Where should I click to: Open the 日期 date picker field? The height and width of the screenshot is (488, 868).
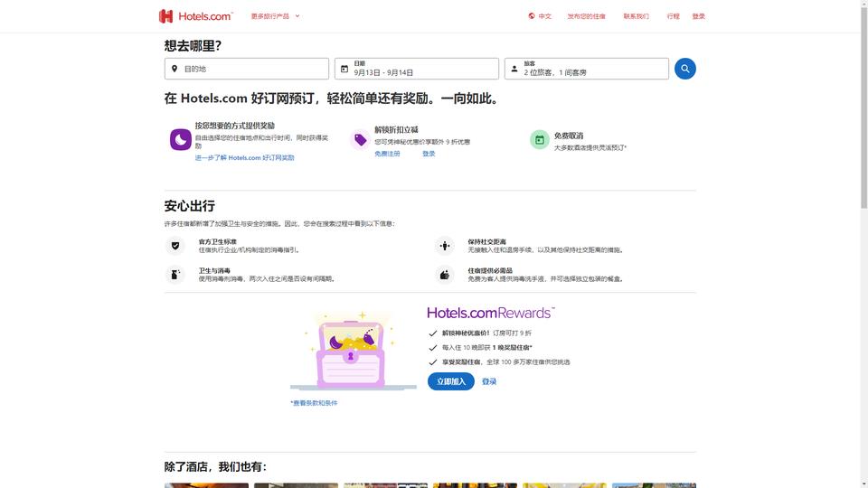(x=416, y=69)
